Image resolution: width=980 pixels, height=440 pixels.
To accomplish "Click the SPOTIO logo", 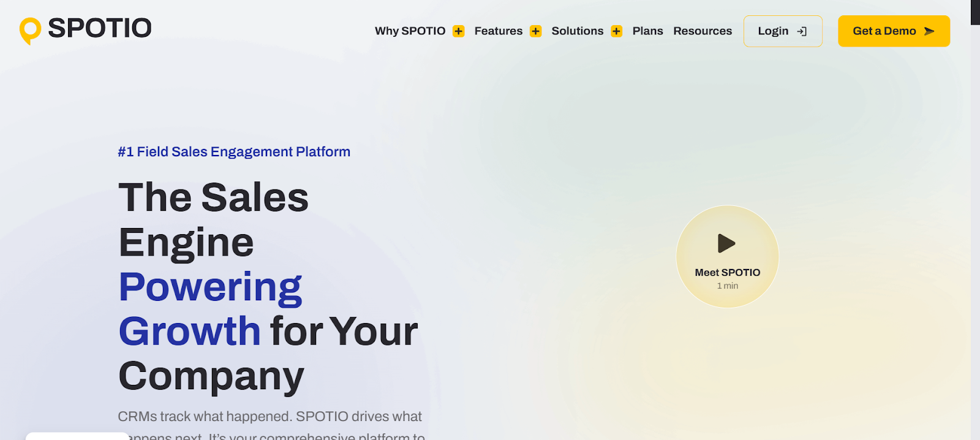I will [86, 29].
